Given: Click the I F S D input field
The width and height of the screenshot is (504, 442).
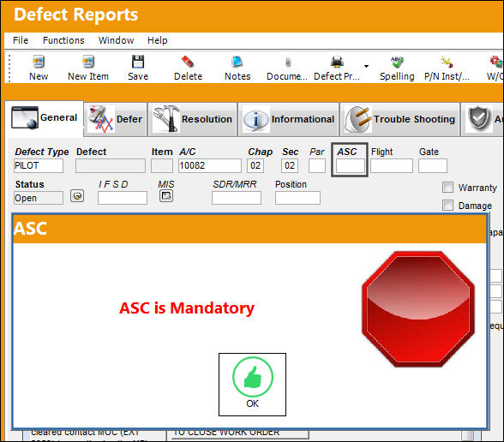Looking at the screenshot, I should 123,198.
